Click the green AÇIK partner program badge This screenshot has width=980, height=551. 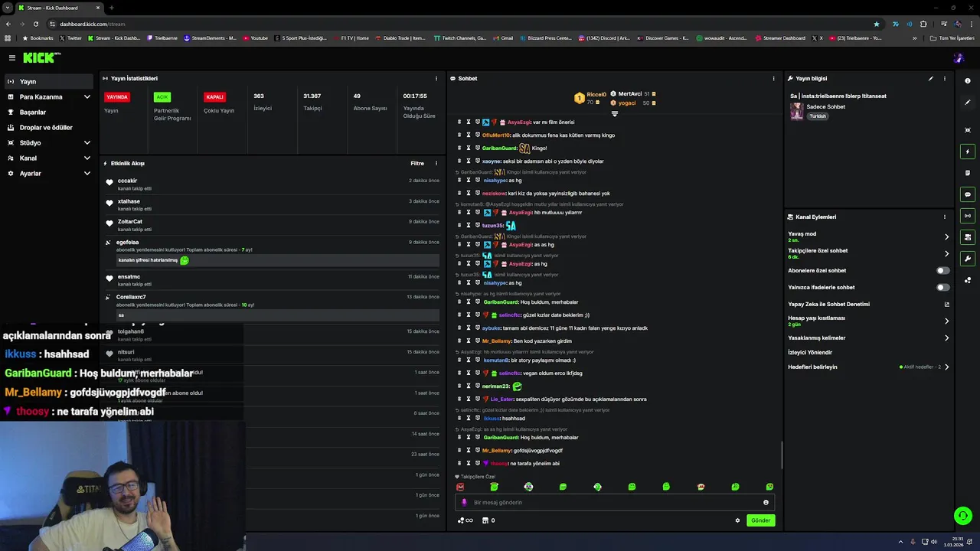tap(162, 97)
